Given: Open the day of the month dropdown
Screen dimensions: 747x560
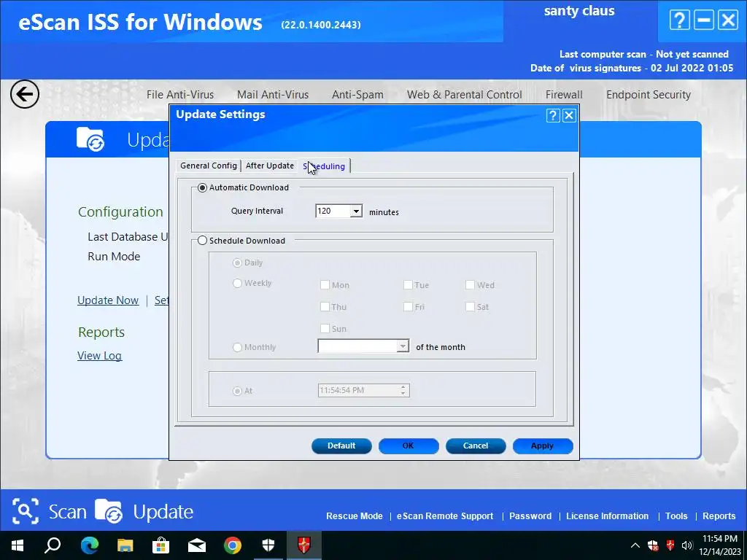Looking at the screenshot, I should point(403,346).
